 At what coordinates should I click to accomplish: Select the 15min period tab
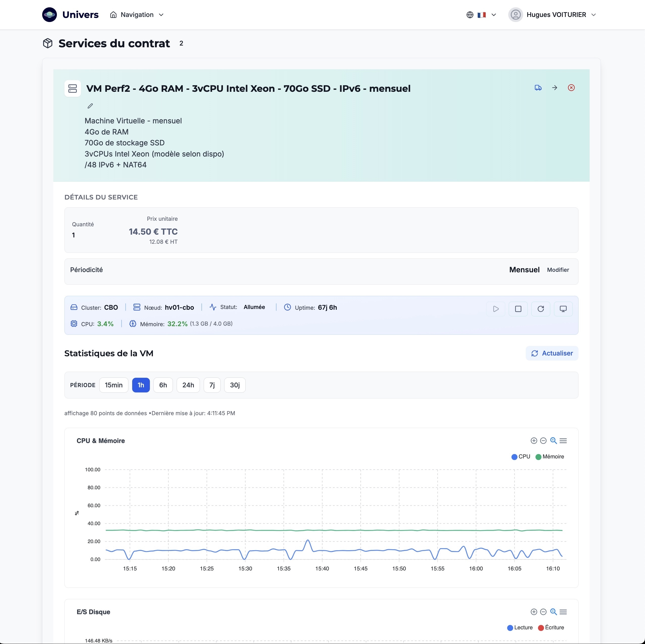[x=113, y=385]
